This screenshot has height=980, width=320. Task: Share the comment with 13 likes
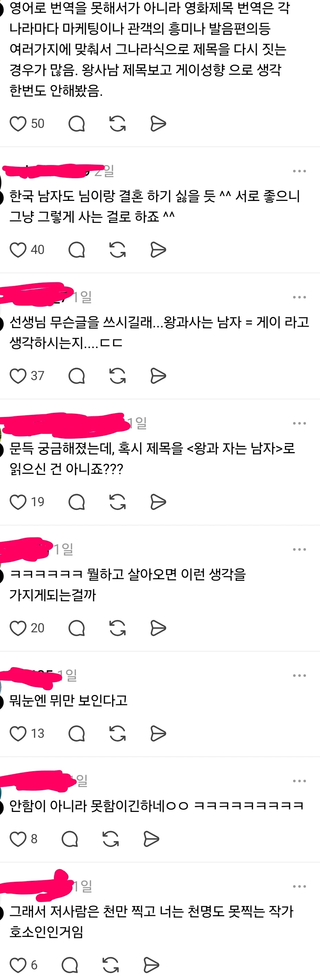[158, 734]
